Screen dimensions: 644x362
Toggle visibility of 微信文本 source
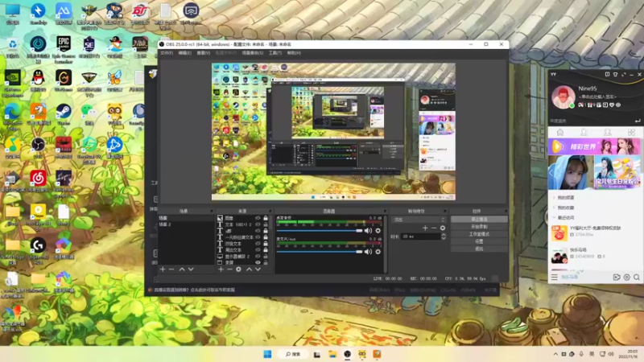coord(258,244)
